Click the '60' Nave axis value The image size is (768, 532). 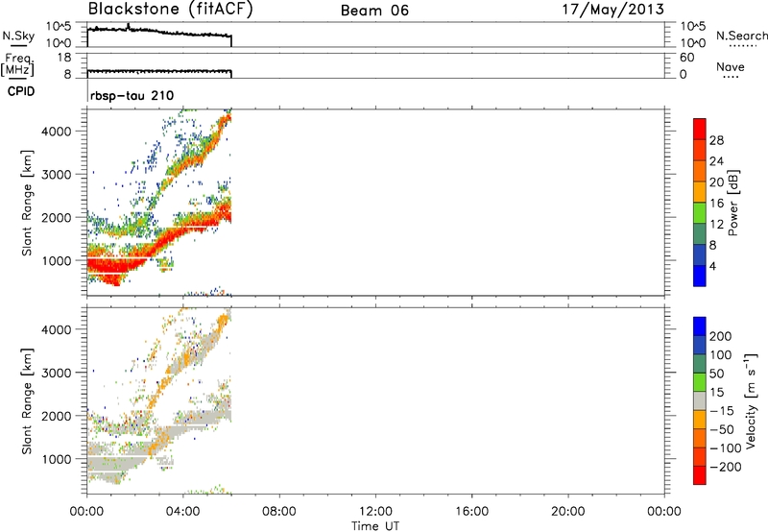click(686, 58)
